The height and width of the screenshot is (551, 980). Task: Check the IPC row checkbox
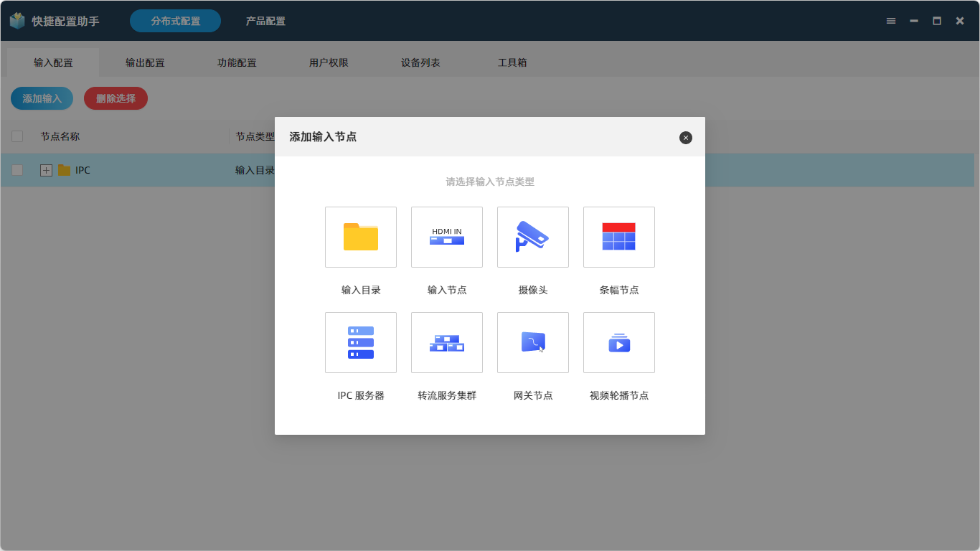17,170
